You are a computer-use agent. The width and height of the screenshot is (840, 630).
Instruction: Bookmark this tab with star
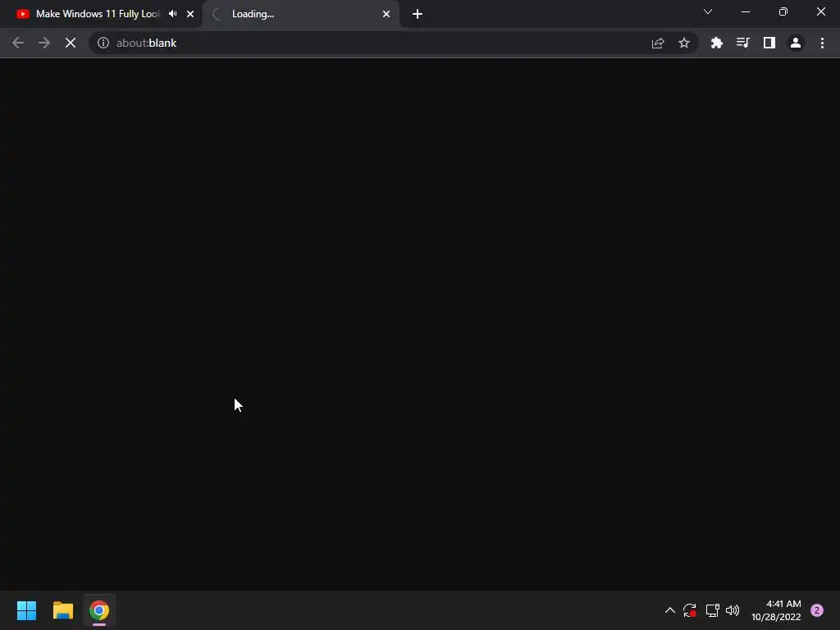(x=683, y=43)
